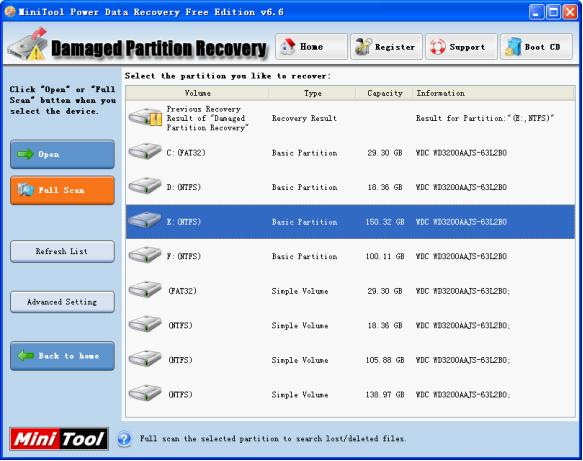Screen dimensions: 583x461
Task: Start Full Scan on selected partition
Action: [x=62, y=190]
